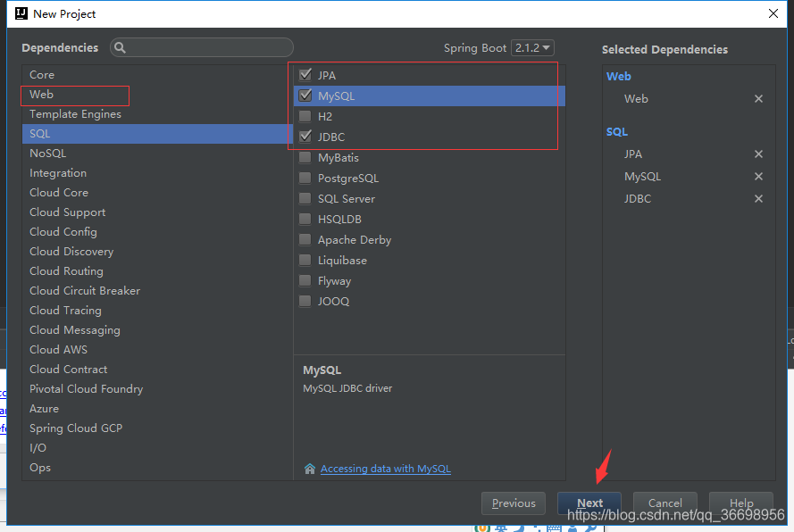This screenshot has height=532, width=794.
Task: Enable the MyBatis checkbox
Action: (x=305, y=157)
